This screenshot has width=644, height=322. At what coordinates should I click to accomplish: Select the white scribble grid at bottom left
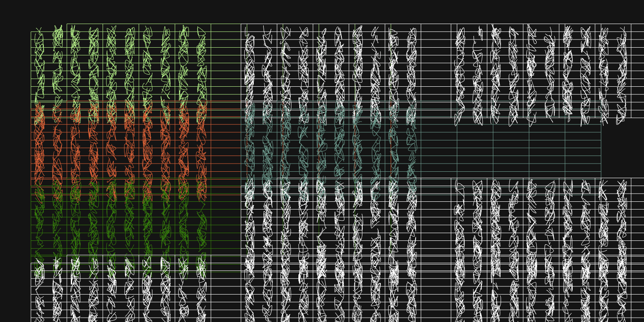tap(120, 292)
